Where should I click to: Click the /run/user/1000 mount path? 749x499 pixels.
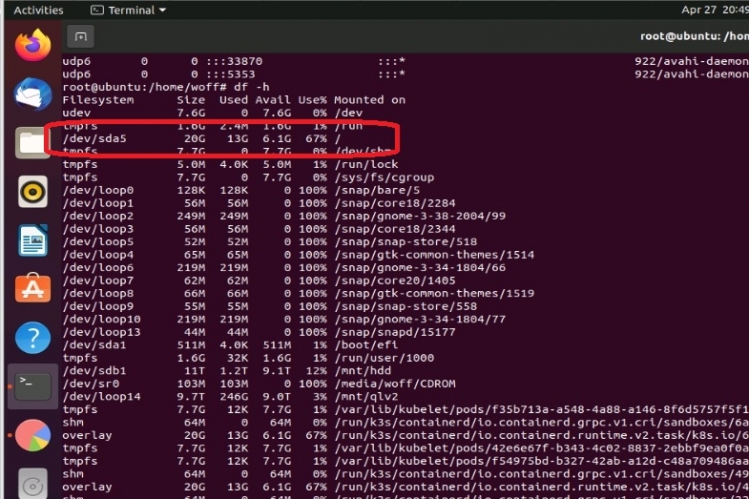pos(384,358)
